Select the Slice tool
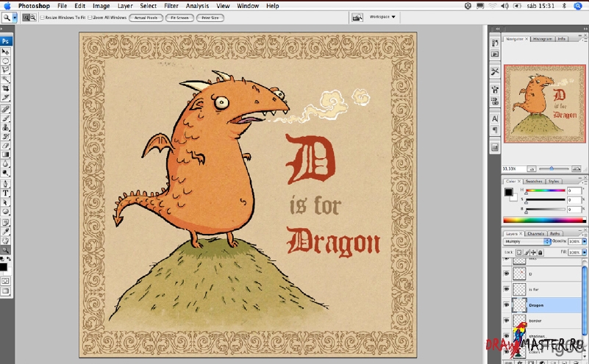Image resolution: width=589 pixels, height=364 pixels. (x=5, y=97)
